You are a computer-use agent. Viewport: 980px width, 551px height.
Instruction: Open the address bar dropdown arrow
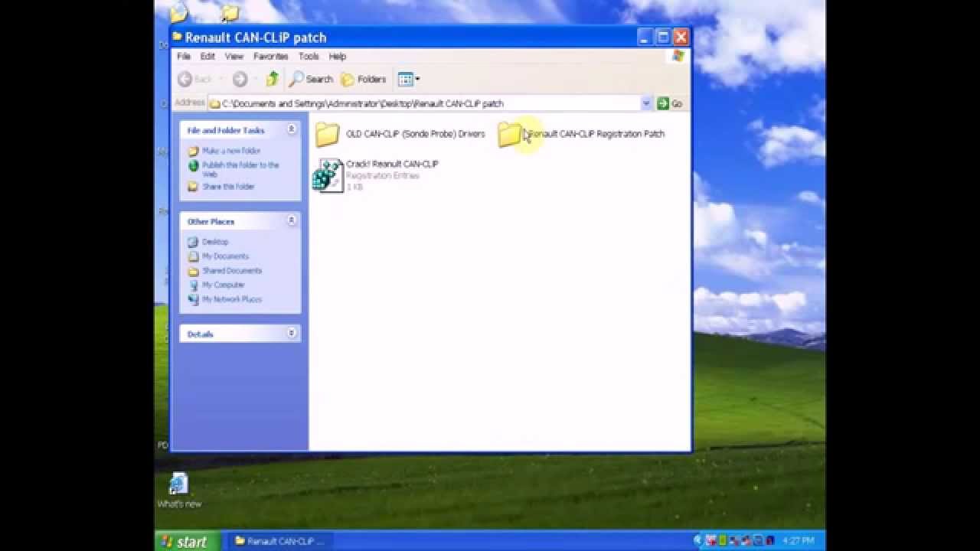pyautogui.click(x=646, y=103)
